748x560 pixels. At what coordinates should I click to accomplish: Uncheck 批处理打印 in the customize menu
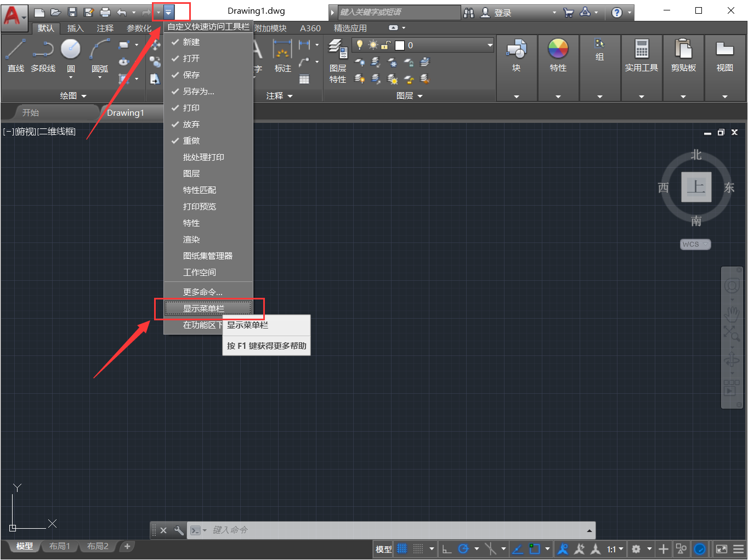pyautogui.click(x=202, y=157)
